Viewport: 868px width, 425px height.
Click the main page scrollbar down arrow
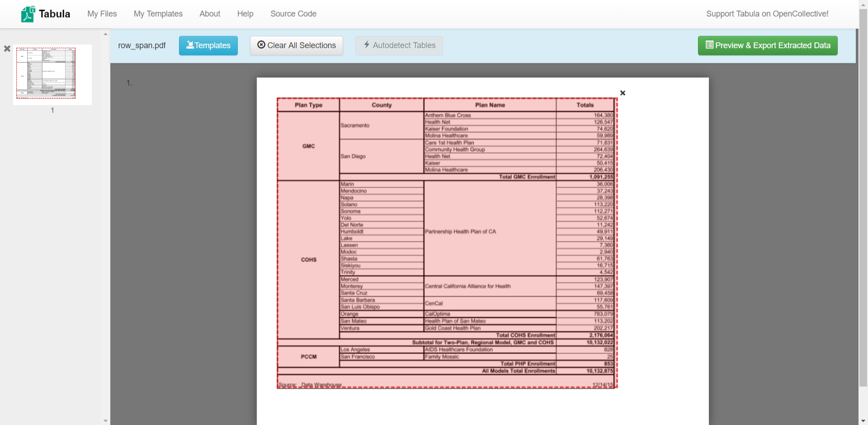[x=863, y=421]
